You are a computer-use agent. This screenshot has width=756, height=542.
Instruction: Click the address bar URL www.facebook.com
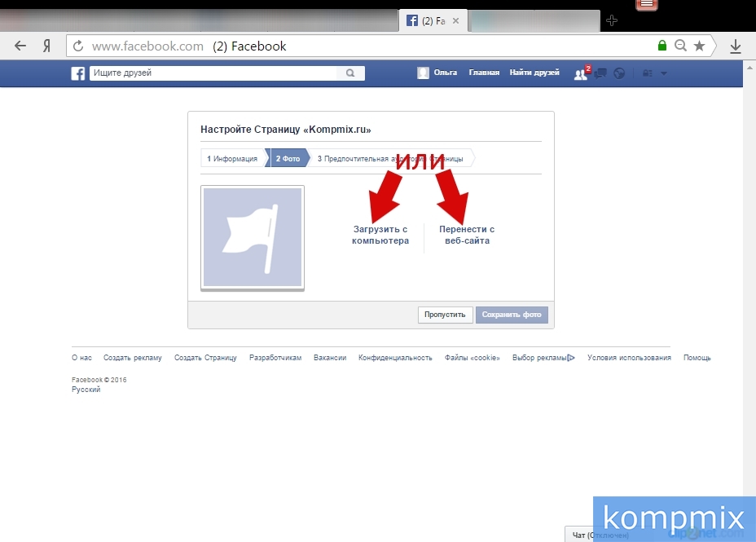pos(147,46)
